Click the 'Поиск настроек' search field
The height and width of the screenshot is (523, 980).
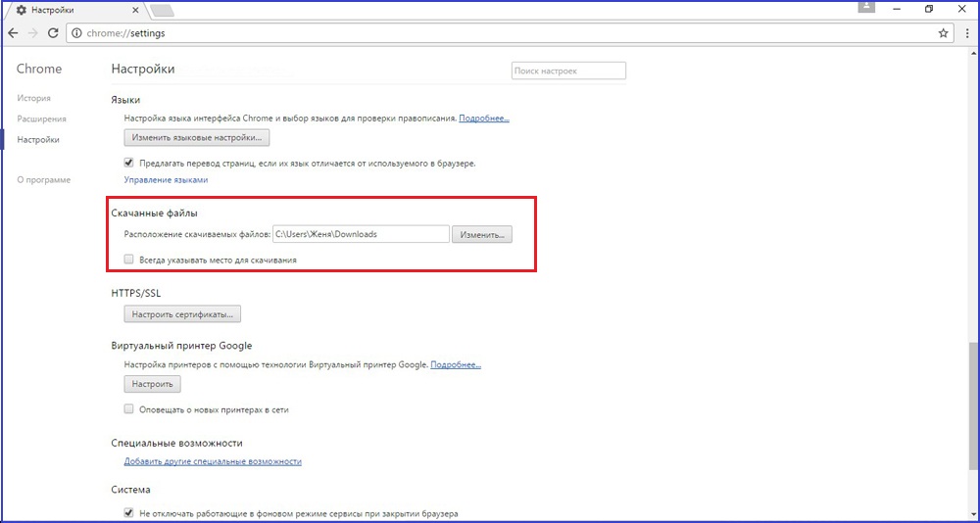568,71
